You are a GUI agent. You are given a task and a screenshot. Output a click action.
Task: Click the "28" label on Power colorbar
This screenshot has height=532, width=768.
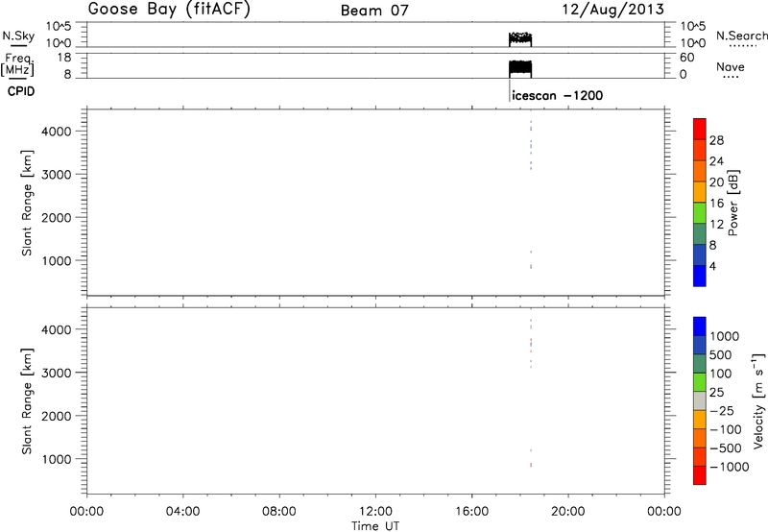[716, 140]
